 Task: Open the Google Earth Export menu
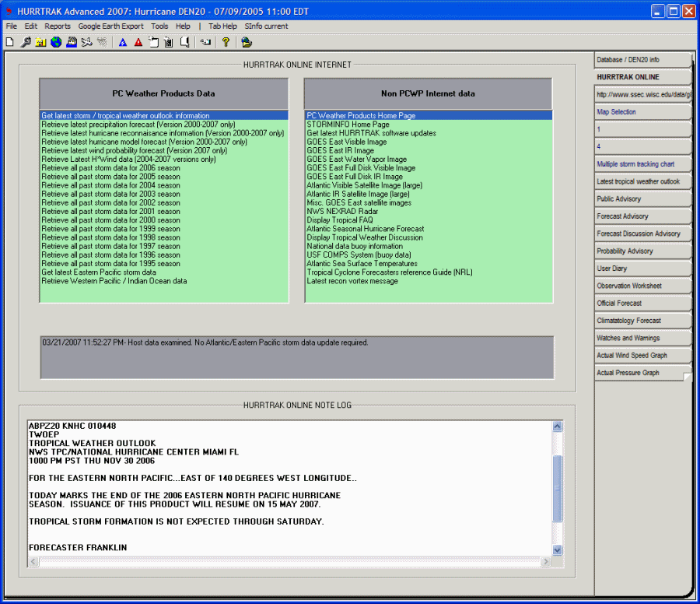click(110, 26)
